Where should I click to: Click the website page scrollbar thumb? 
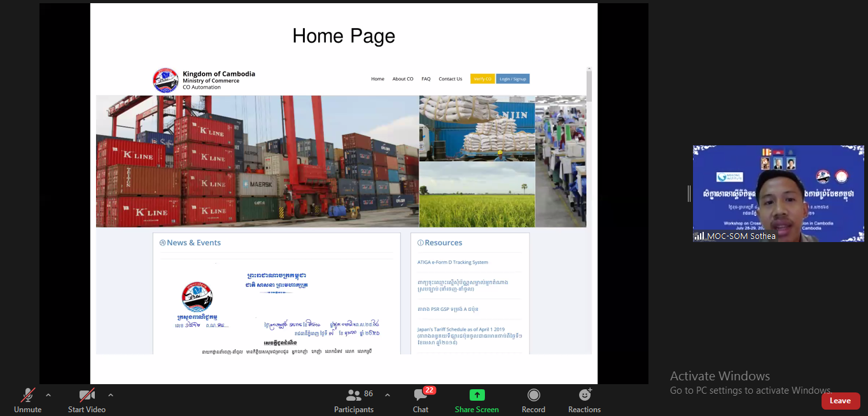coord(589,87)
